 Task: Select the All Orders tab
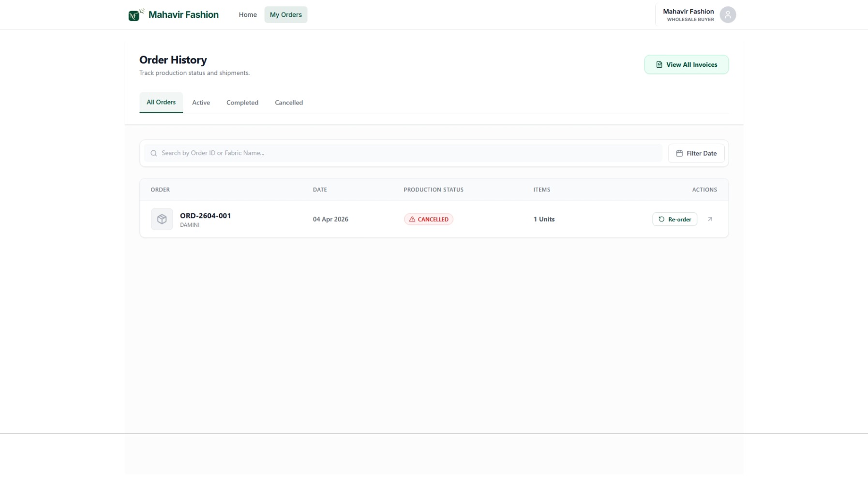pyautogui.click(x=161, y=103)
